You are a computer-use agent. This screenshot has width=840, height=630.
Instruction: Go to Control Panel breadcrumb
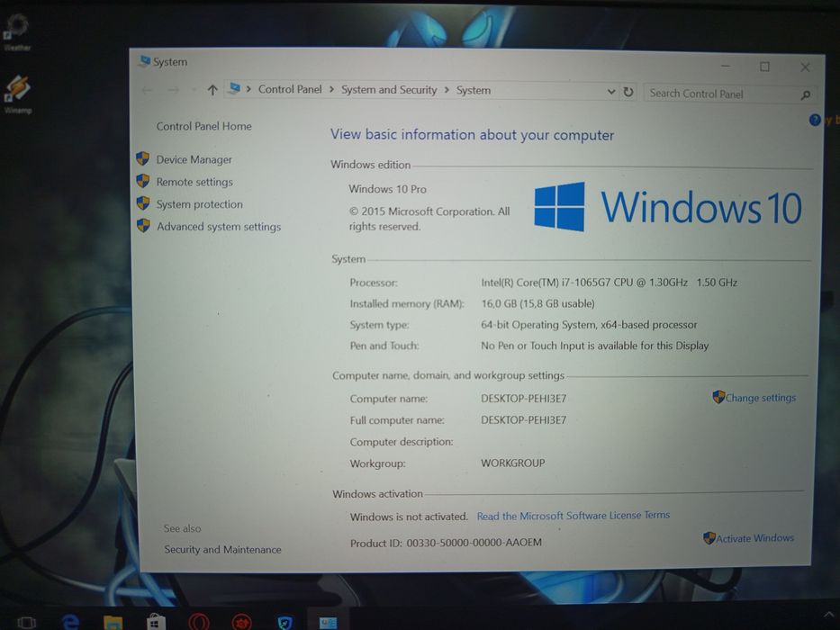click(x=290, y=89)
